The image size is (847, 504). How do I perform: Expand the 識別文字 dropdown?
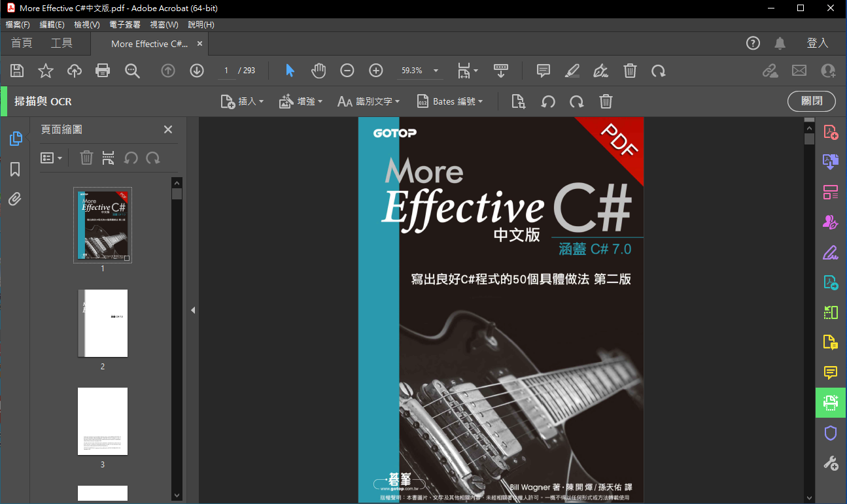(x=368, y=101)
